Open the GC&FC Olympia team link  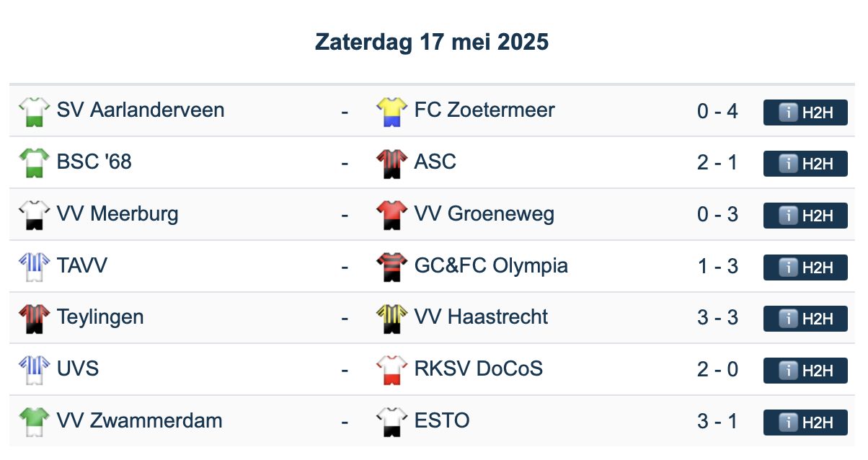pyautogui.click(x=491, y=266)
